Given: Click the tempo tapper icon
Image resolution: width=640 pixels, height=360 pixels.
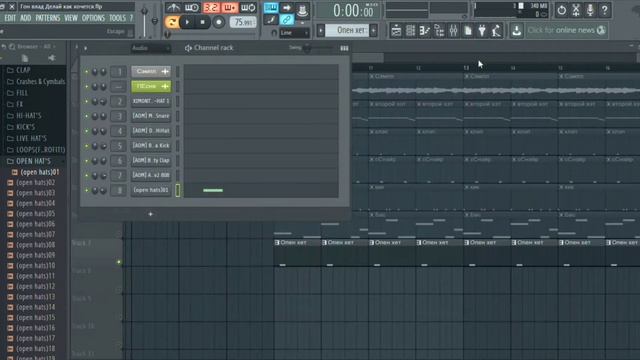Looking at the screenshot, I should (x=496, y=31).
